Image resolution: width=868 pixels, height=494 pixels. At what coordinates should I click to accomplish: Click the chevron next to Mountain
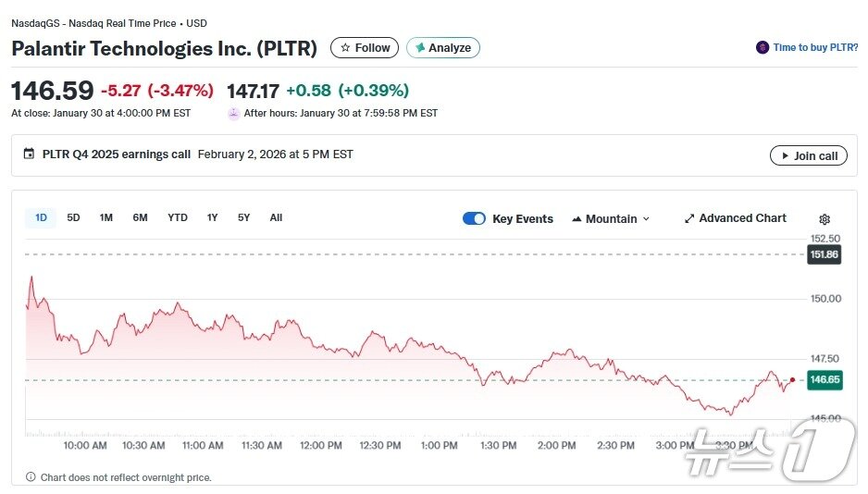point(646,219)
